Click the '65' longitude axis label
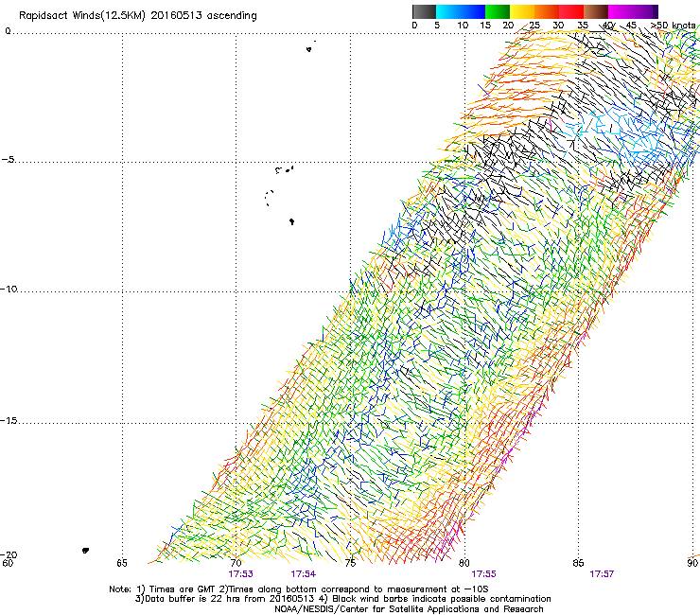 click(122, 563)
